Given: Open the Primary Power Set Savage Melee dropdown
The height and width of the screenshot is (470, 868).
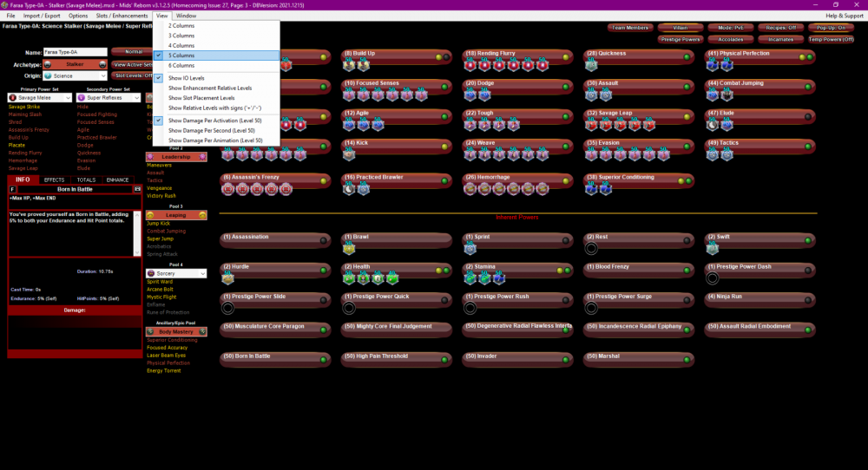Looking at the screenshot, I should pos(39,97).
